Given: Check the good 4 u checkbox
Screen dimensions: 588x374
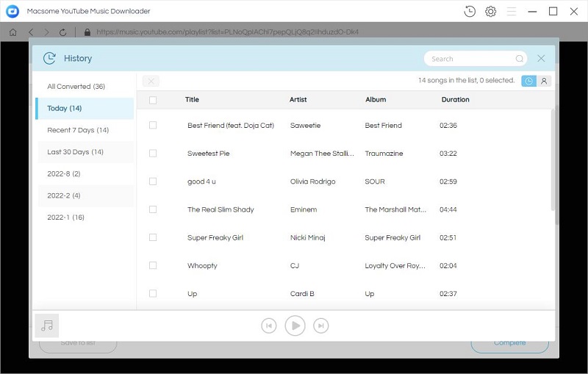Looking at the screenshot, I should point(153,181).
